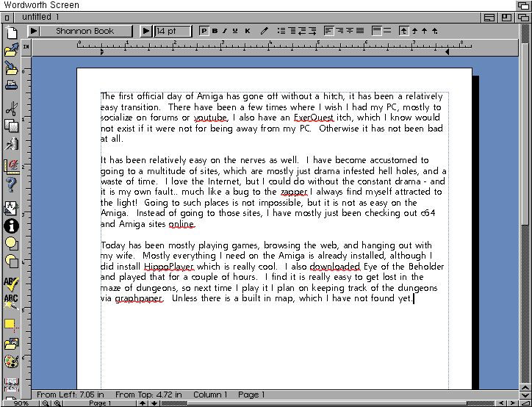Screen dimensions: 532x407
Task: Click the left indent marker on the ruler
Action: coord(102,52)
